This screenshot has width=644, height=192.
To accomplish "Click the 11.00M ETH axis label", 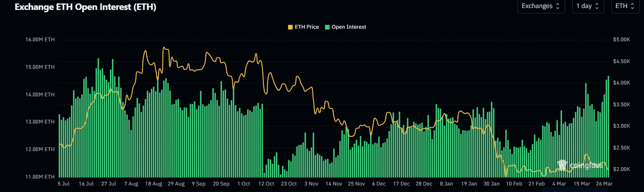I will [x=40, y=177].
